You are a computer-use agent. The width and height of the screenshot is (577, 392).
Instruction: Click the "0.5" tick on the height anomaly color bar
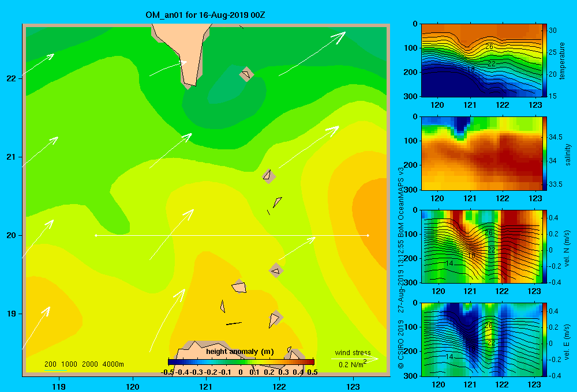[312, 372]
